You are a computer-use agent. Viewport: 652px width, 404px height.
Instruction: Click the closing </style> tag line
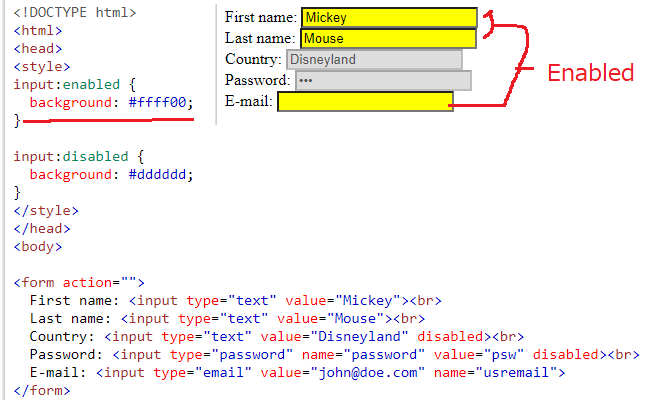[x=46, y=211]
